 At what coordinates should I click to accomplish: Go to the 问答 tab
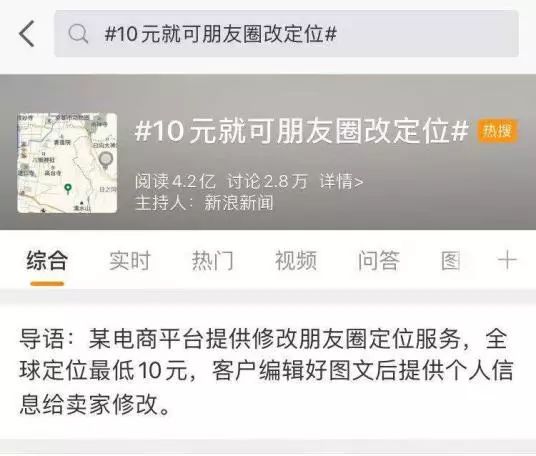click(x=379, y=260)
